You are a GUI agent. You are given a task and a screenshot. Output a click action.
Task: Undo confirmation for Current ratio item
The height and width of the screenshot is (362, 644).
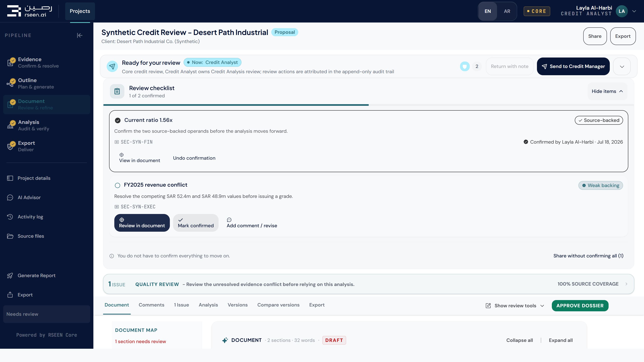point(194,158)
